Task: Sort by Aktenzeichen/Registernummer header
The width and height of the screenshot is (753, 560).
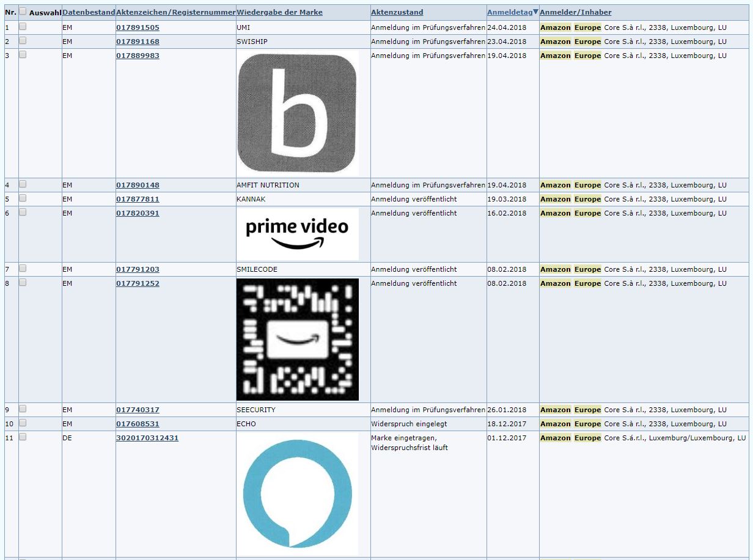Action: coord(176,12)
